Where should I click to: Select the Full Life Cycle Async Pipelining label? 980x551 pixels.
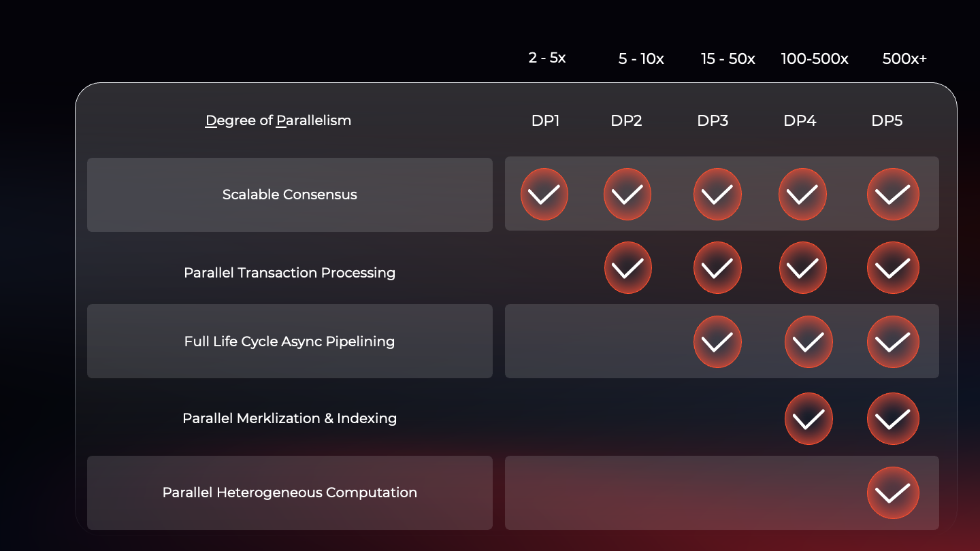[290, 341]
